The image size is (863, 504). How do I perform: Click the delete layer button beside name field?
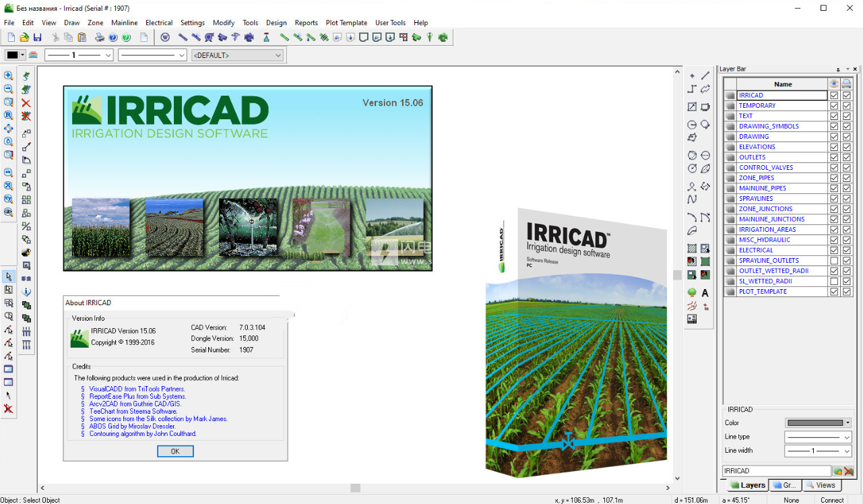pyautogui.click(x=848, y=472)
